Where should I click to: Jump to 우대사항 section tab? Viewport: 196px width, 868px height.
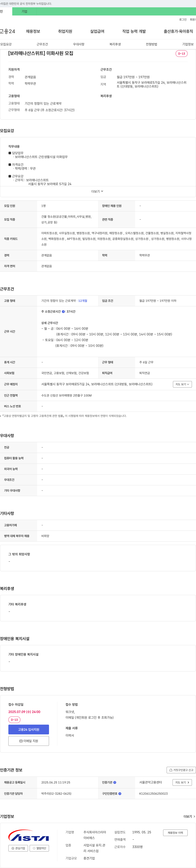79,44
